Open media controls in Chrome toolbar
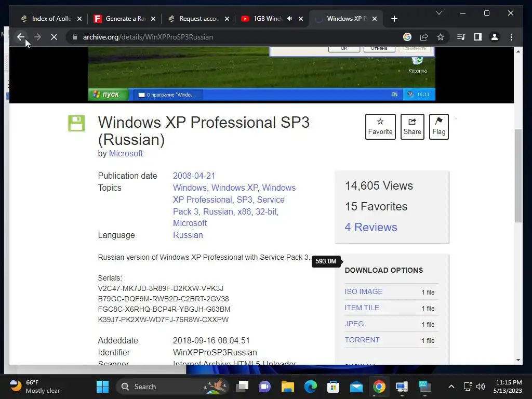Image resolution: width=532 pixels, height=399 pixels. (461, 37)
